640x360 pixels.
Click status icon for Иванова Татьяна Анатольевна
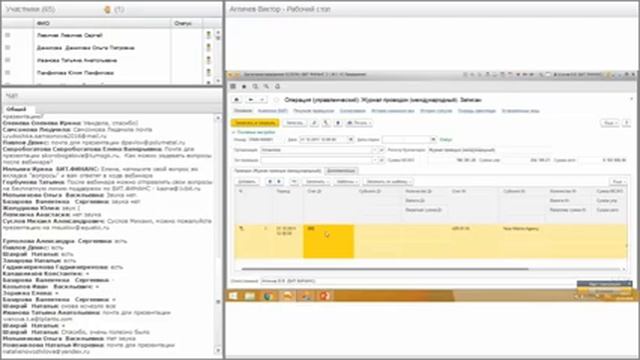tap(209, 60)
